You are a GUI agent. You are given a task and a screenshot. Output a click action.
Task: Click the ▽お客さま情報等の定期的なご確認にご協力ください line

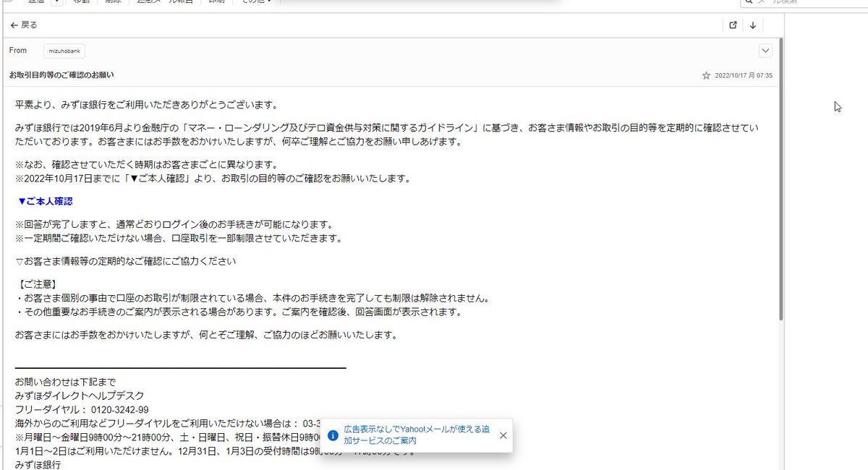[126, 260]
